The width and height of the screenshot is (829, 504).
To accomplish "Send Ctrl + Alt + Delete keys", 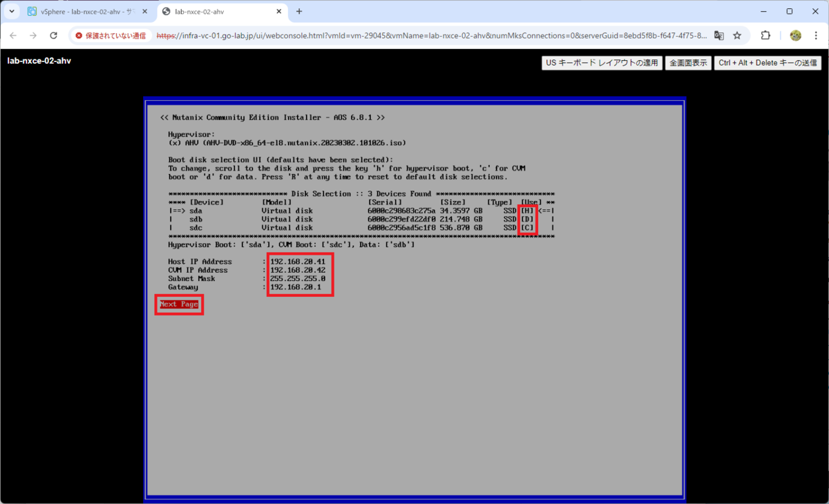I will coord(768,63).
